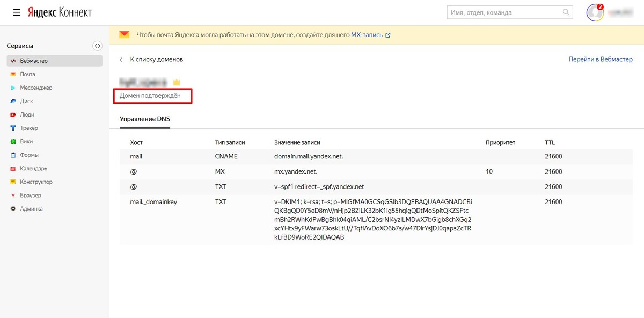Open Трекер service label
This screenshot has height=318, width=644.
click(29, 128)
